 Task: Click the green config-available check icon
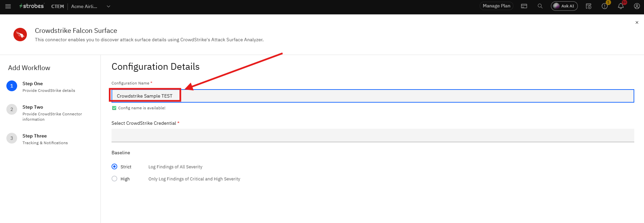coord(114,108)
